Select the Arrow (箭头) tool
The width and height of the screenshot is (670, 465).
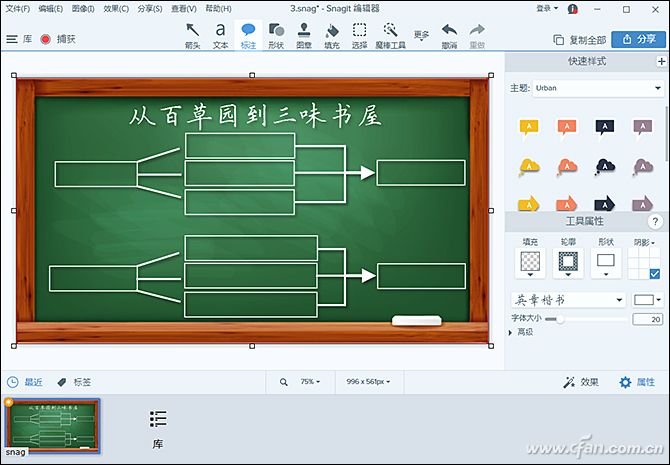[x=193, y=36]
